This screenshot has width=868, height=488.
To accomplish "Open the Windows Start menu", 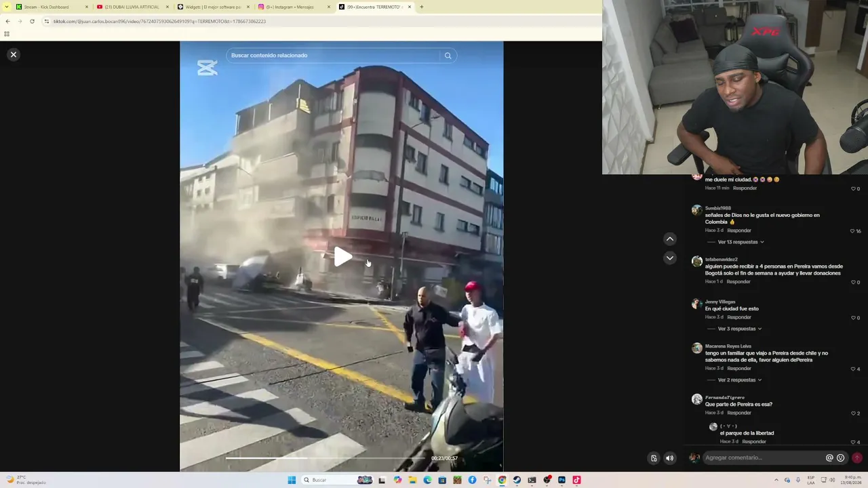I will click(292, 480).
